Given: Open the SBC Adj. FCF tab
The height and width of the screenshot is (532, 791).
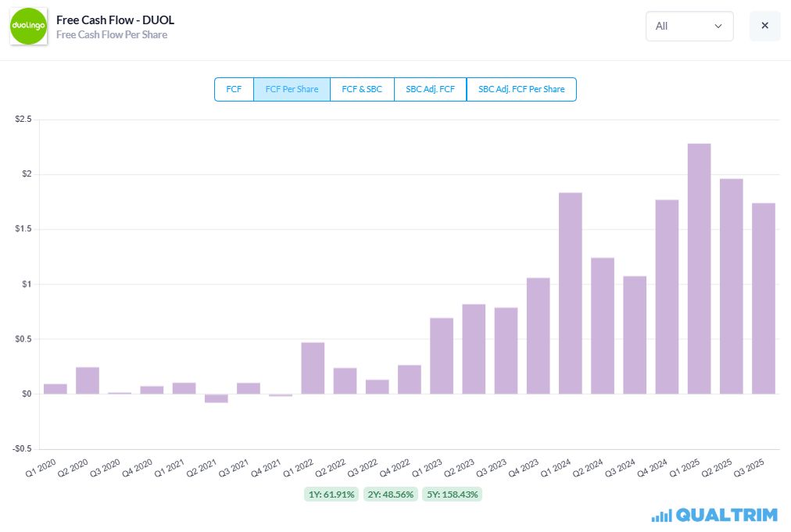Looking at the screenshot, I should point(431,89).
